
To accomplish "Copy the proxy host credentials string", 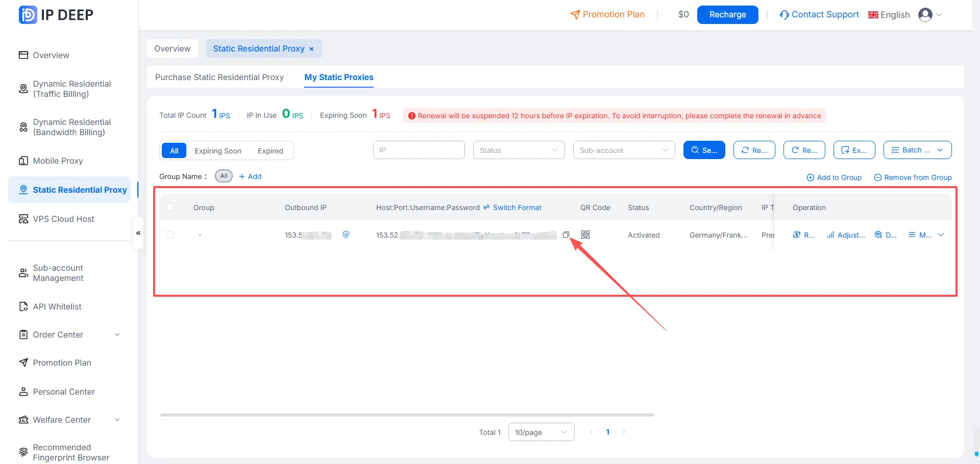I will (566, 235).
